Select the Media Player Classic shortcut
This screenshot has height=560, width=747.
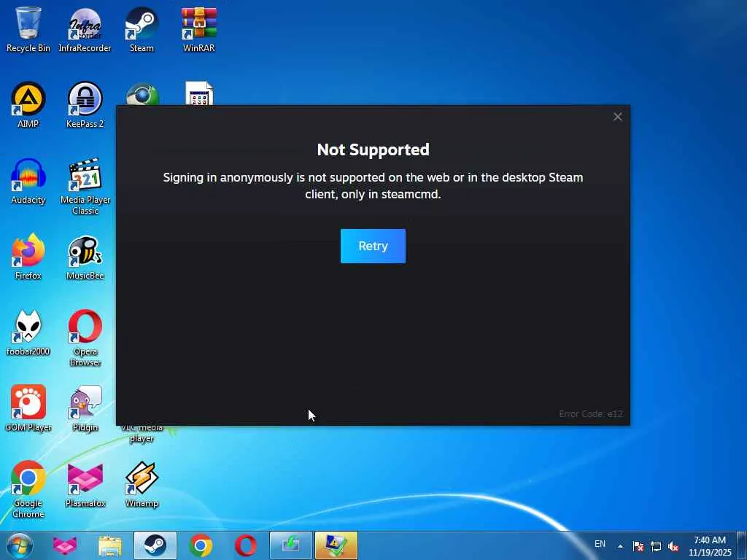85,186
